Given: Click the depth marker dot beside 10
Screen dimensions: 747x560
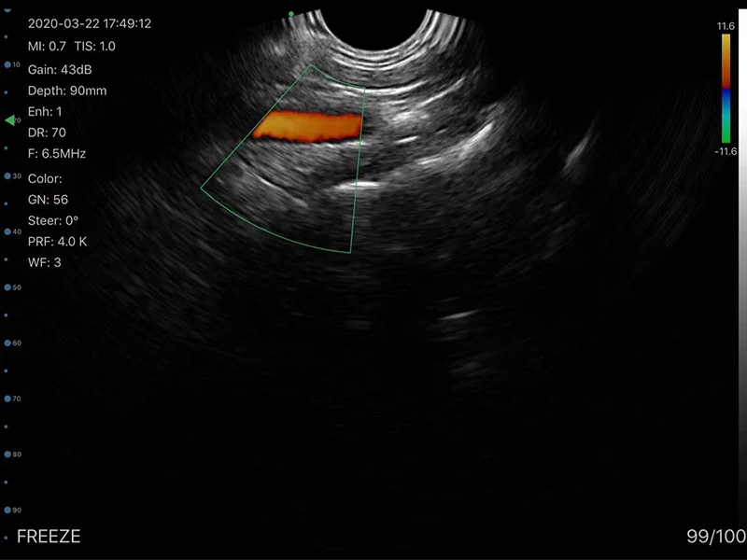Looking at the screenshot, I should [x=8, y=64].
